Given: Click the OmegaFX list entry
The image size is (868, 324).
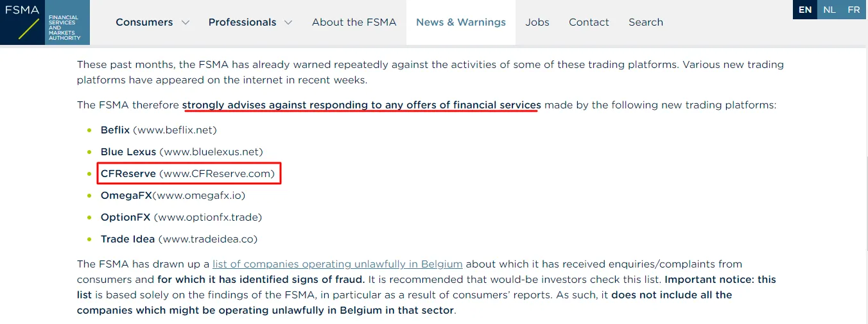Looking at the screenshot, I should point(173,195).
